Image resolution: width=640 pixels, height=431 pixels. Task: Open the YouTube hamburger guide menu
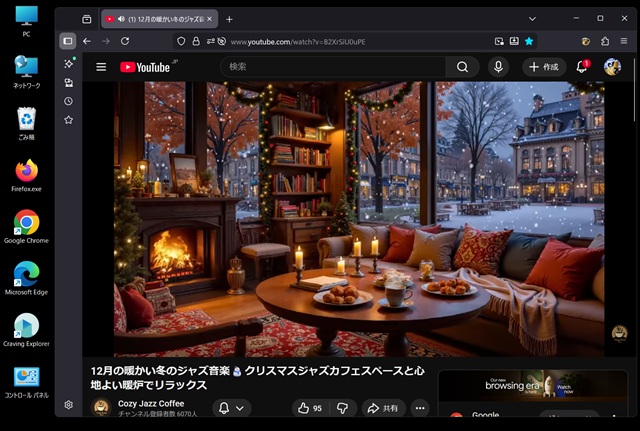[100, 67]
